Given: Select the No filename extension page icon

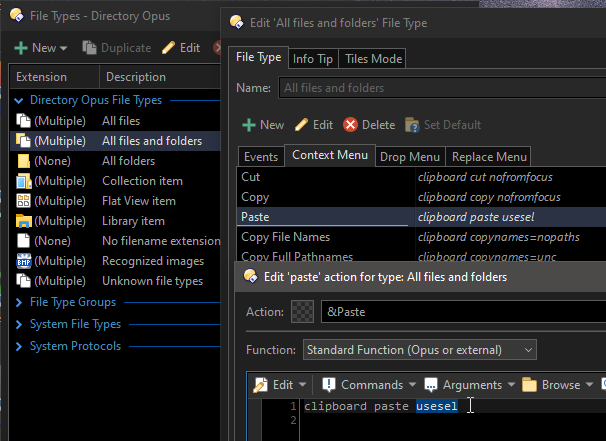Looking at the screenshot, I should coord(23,241).
